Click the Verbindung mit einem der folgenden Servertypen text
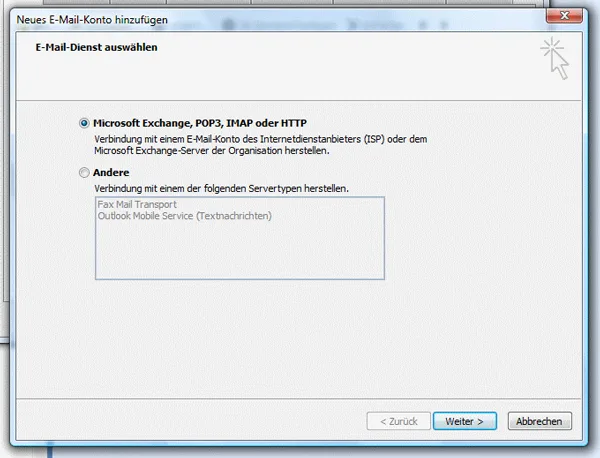 pos(222,189)
